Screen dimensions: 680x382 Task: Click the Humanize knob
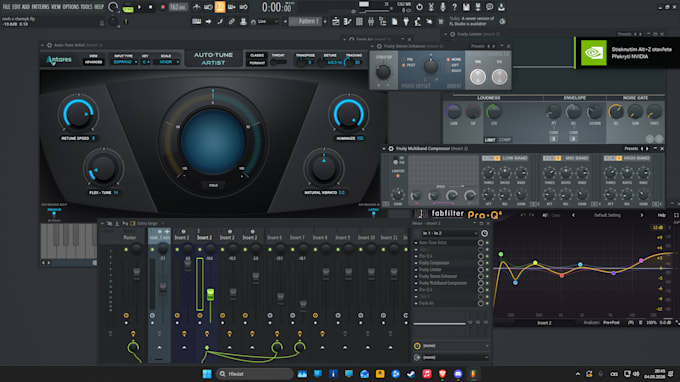(349, 114)
